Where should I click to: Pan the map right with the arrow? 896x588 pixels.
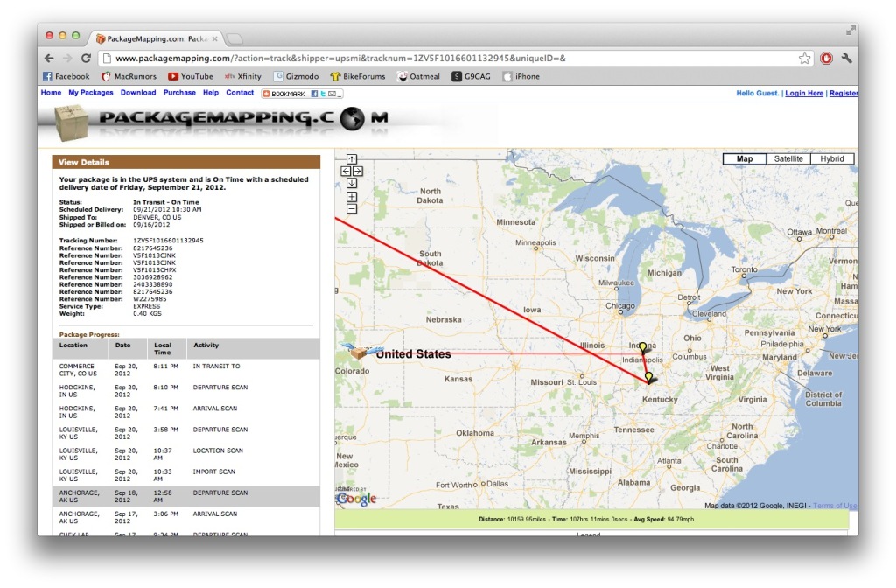click(358, 171)
